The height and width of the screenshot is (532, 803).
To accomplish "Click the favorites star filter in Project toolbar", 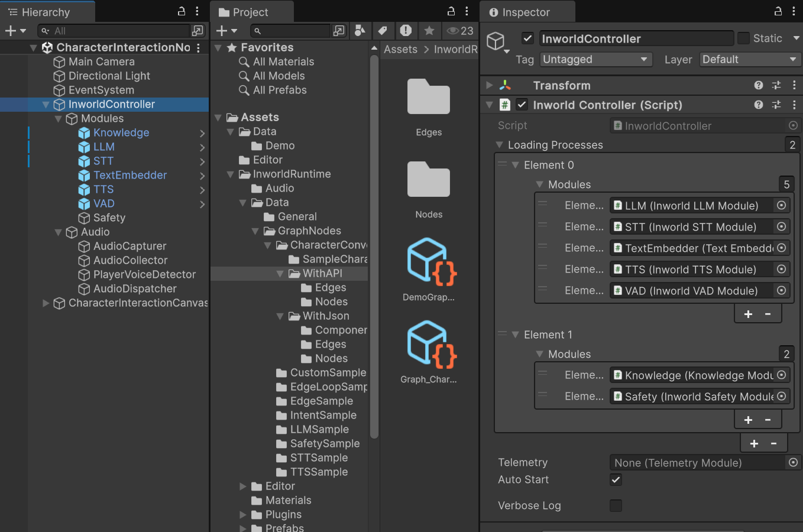I will 429,31.
